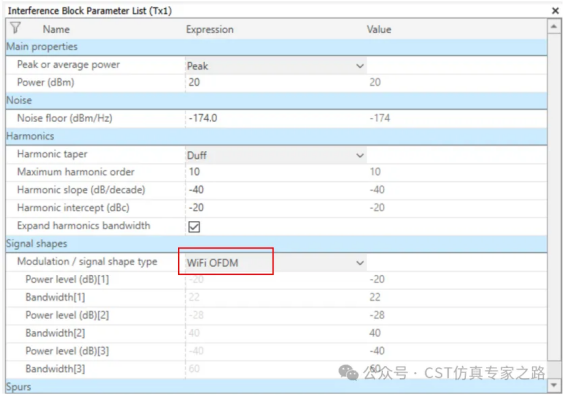Open the Harmonic taper Duff dropdown
This screenshot has width=563, height=396.
[276, 155]
